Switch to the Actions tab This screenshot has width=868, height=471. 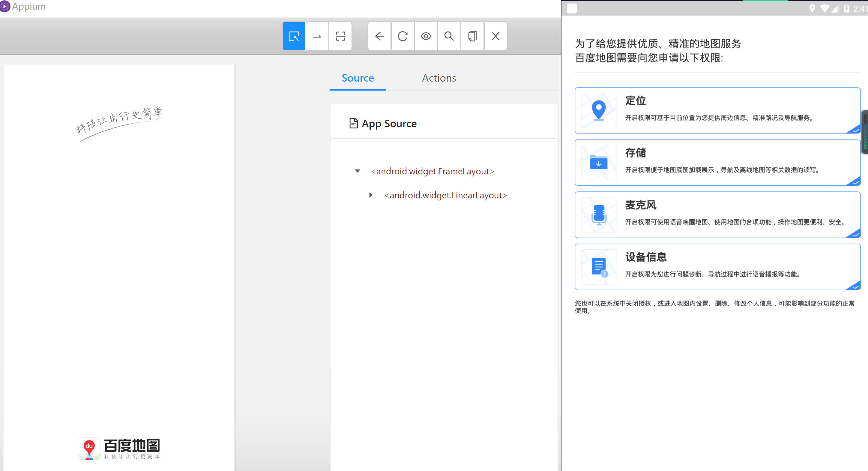click(439, 77)
